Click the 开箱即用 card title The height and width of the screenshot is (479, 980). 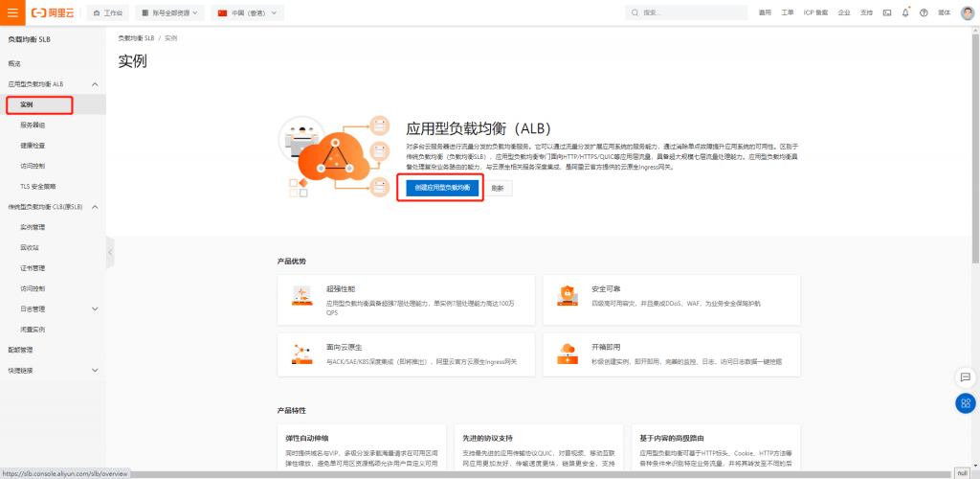606,347
